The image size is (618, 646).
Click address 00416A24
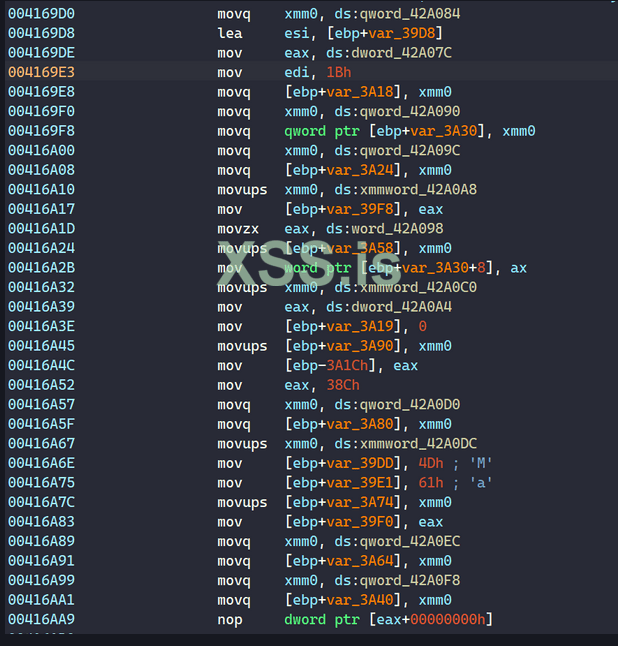(x=41, y=248)
